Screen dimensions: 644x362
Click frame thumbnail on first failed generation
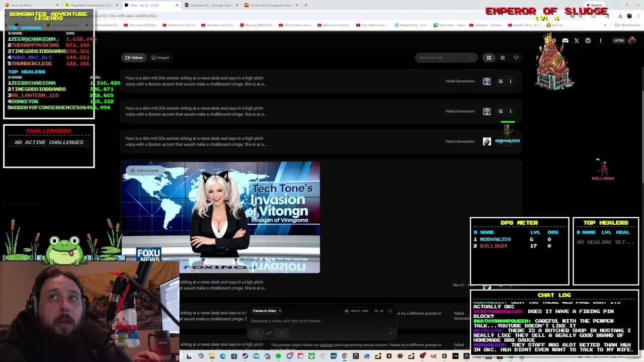tap(487, 81)
